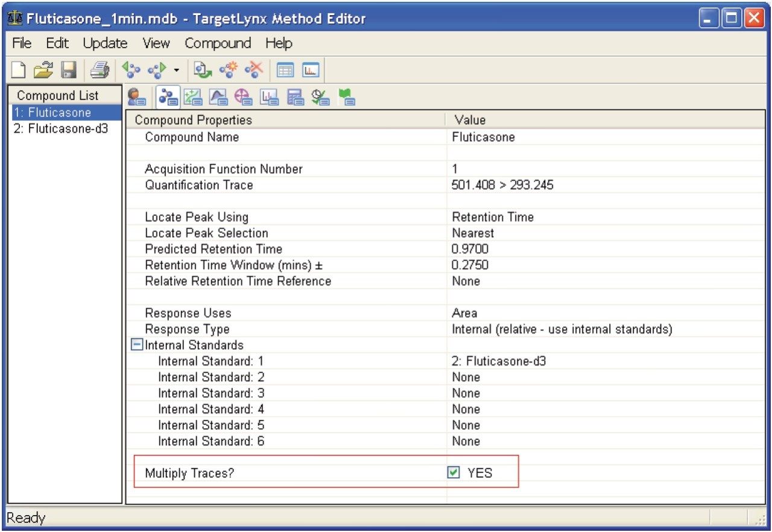This screenshot has width=772, height=532.
Task: Click Retention Time Window value 0.2750
Action: (470, 265)
